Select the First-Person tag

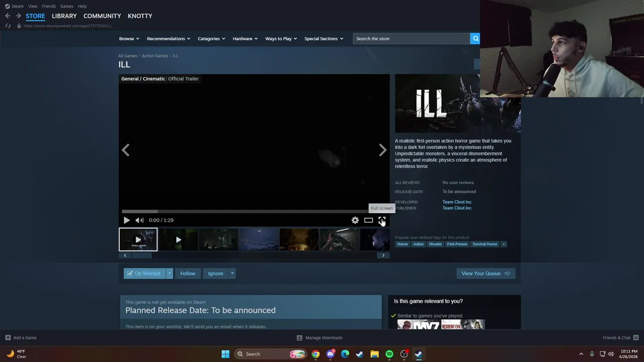pos(457,244)
